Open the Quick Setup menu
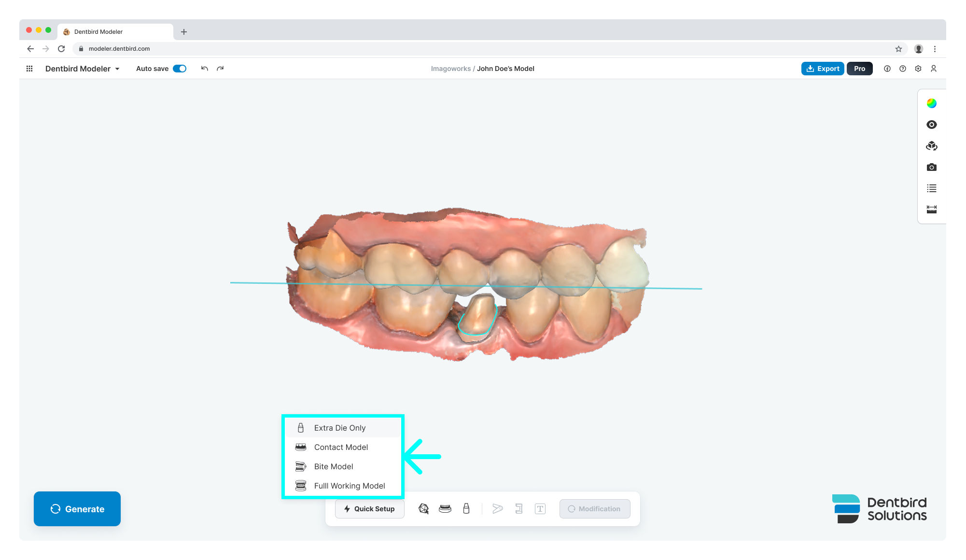This screenshot has width=966, height=560. click(369, 509)
